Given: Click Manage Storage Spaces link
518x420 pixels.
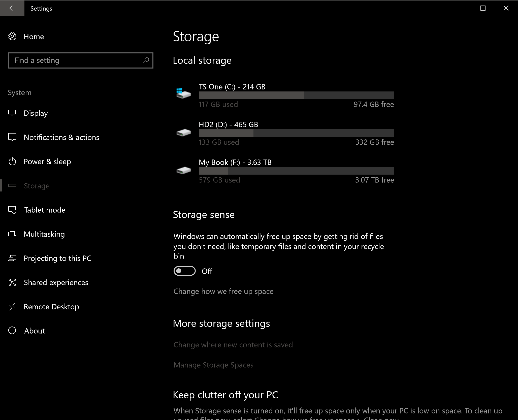Looking at the screenshot, I should point(213,365).
